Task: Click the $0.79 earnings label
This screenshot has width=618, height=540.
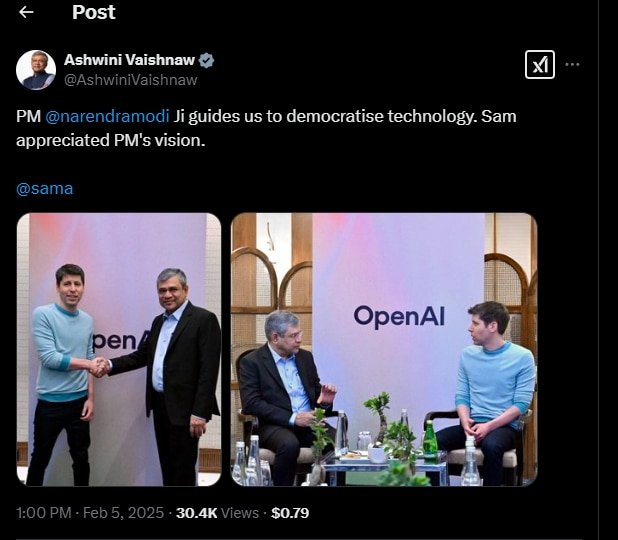Action: coord(290,513)
